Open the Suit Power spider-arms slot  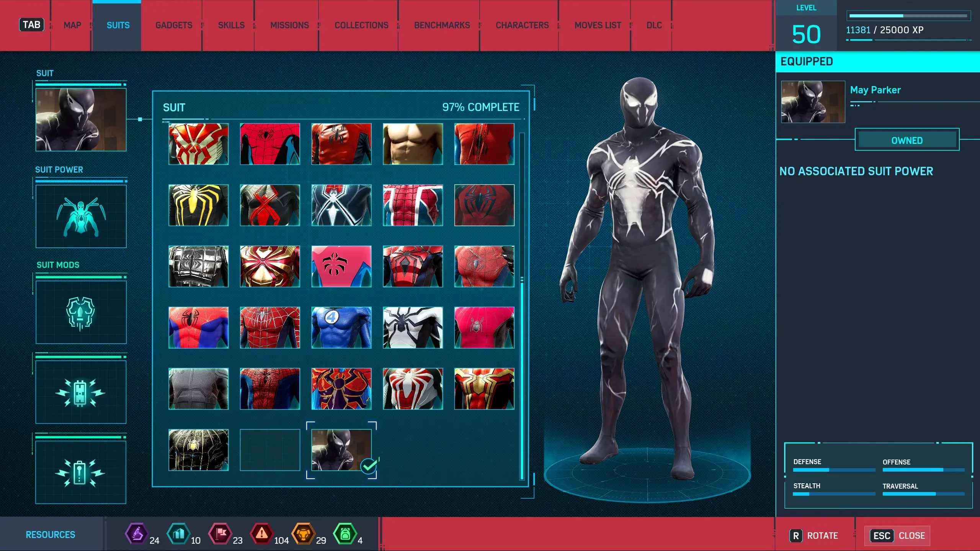(x=81, y=217)
